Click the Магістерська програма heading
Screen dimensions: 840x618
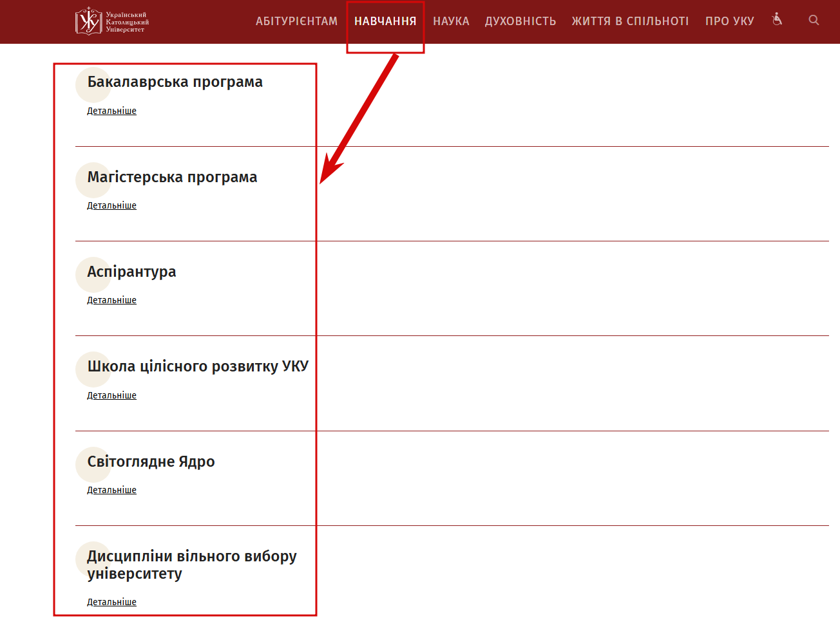tap(172, 177)
